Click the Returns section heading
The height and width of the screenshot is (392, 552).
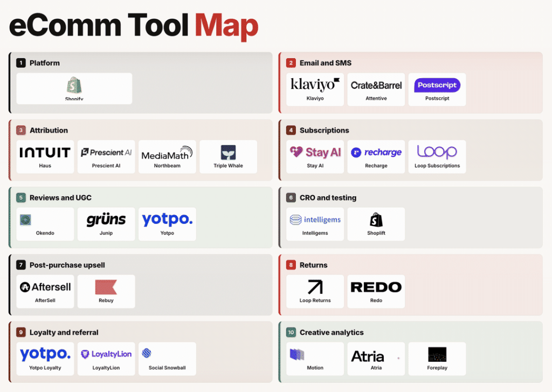tap(314, 265)
